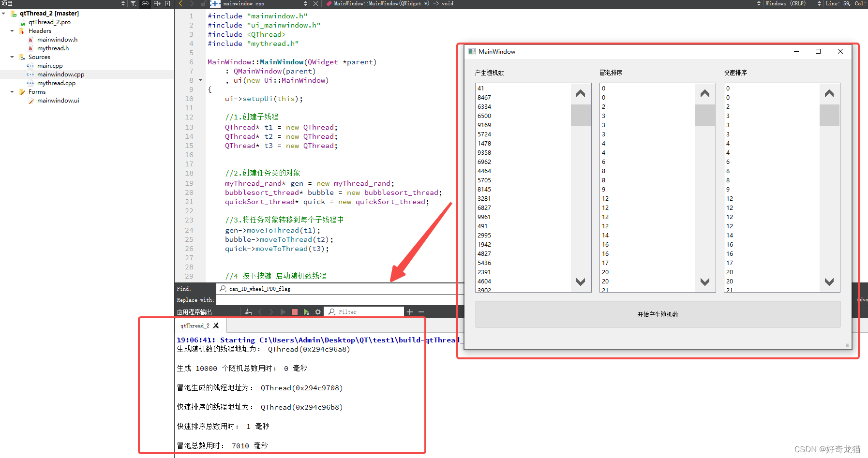The height and width of the screenshot is (458, 868).
Task: Open mainwindow.ui in the project tree
Action: point(58,101)
